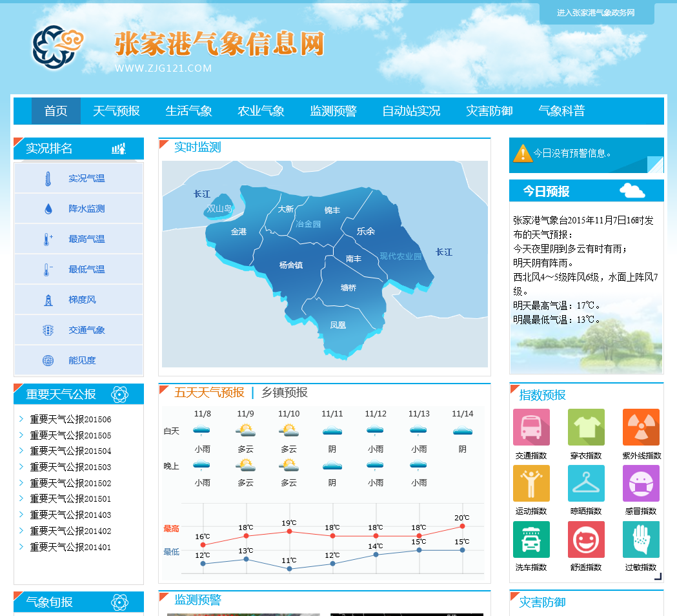Click the 梯度风 tower icon
Screen dimensions: 677x616
click(48, 300)
